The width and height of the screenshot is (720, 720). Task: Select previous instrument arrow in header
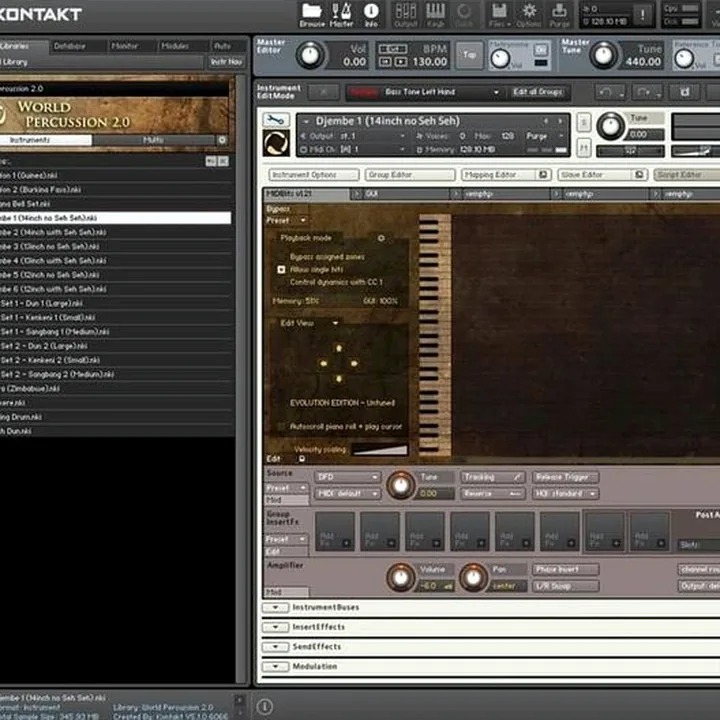click(546, 121)
